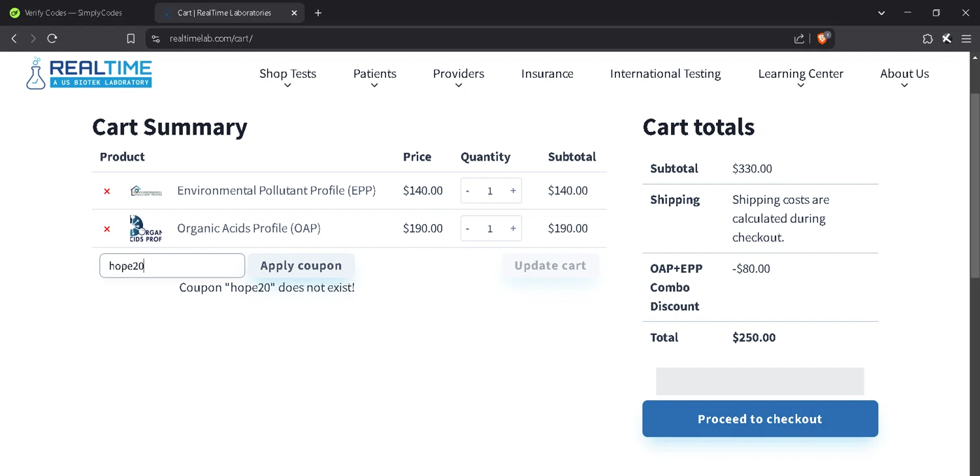Click the Update cart button
Screen dimensions: 980x476
(550, 266)
